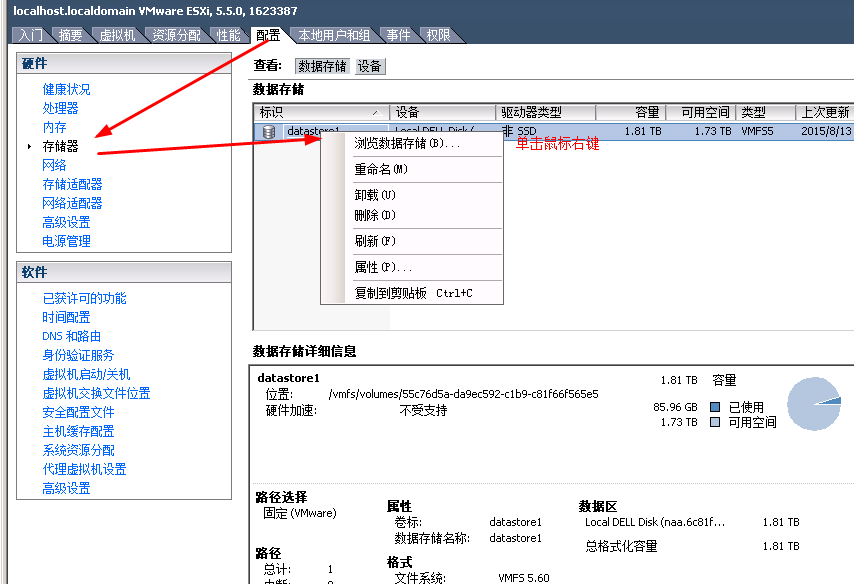Switch to the 摘要 tab
This screenshot has height=584, width=854.
(70, 35)
